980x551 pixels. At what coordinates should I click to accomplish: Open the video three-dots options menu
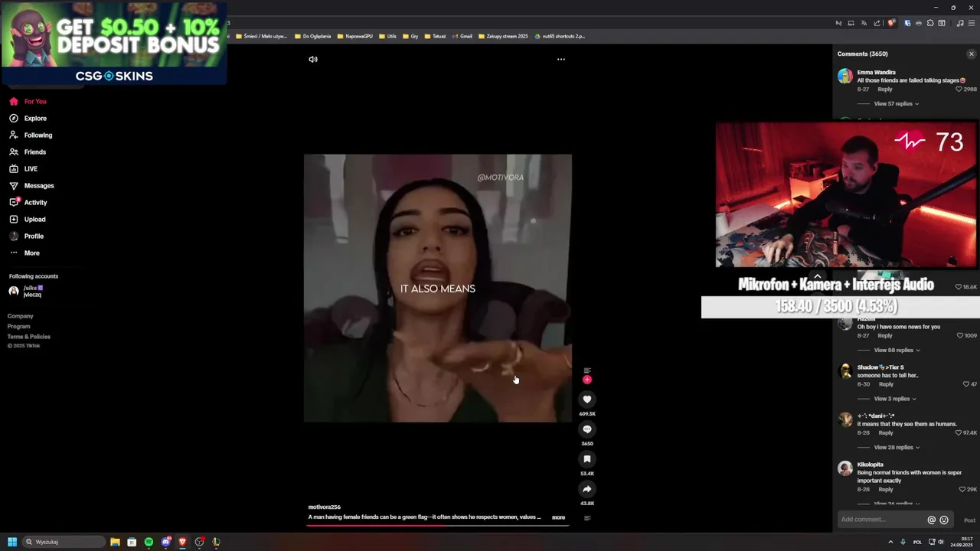(561, 59)
